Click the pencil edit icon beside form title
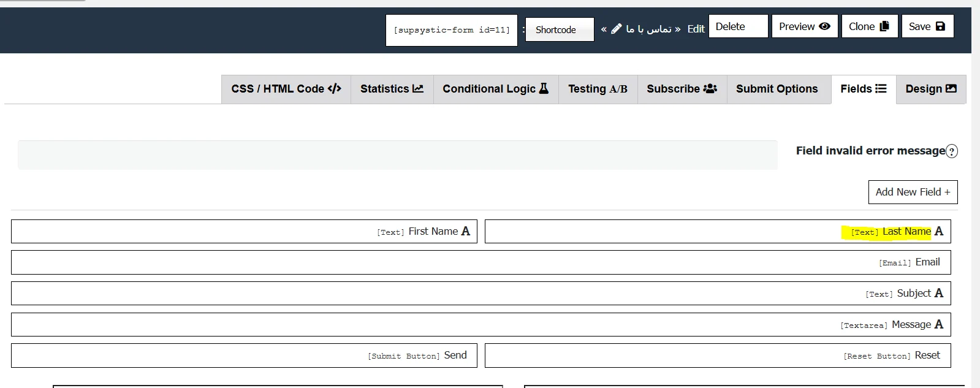Screen dimensions: 980x388 pyautogui.click(x=617, y=29)
